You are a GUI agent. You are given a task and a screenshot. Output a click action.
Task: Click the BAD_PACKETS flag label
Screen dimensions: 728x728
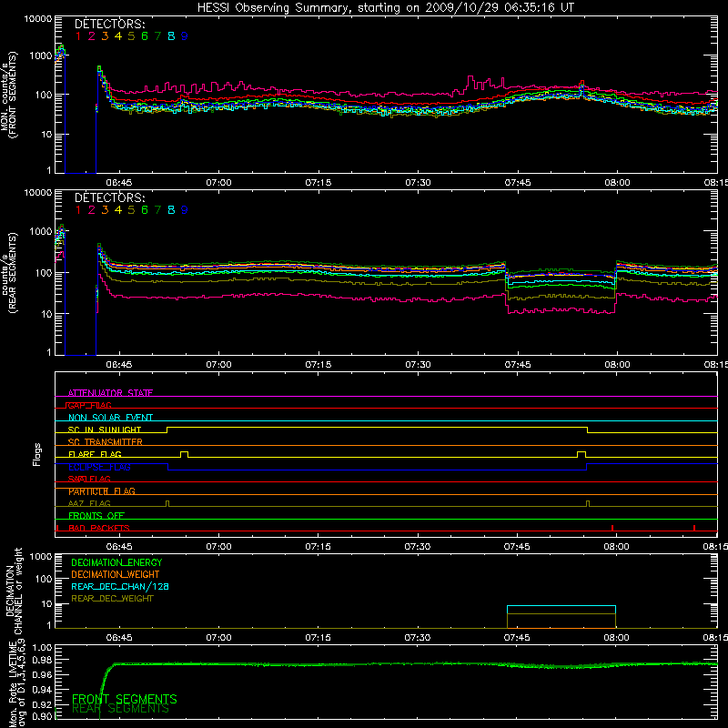click(99, 528)
